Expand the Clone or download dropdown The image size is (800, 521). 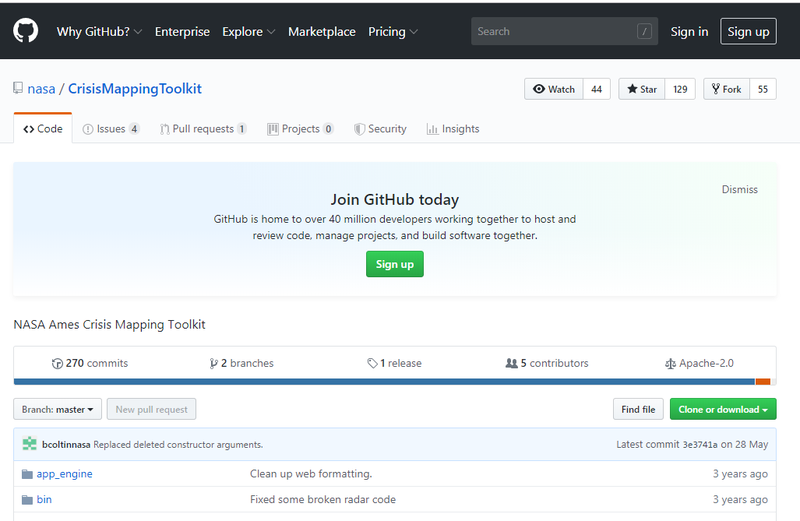[722, 409]
